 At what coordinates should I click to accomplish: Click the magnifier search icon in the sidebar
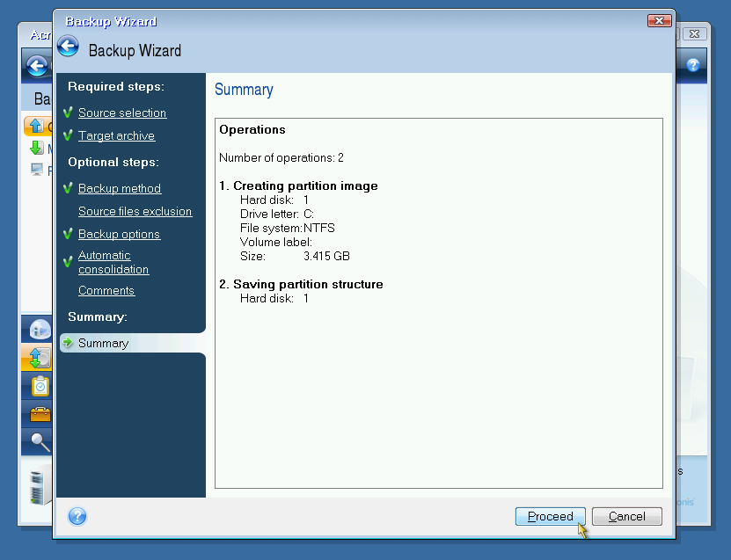click(40, 441)
